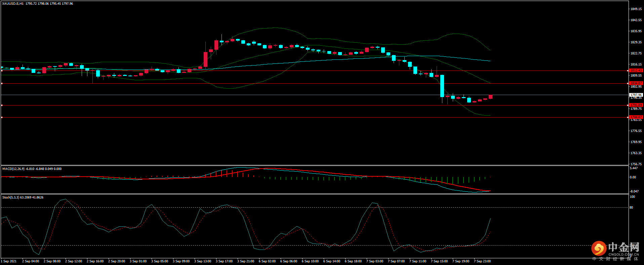
Task: Click the 1835.95 price axis label
Action: [636, 31]
